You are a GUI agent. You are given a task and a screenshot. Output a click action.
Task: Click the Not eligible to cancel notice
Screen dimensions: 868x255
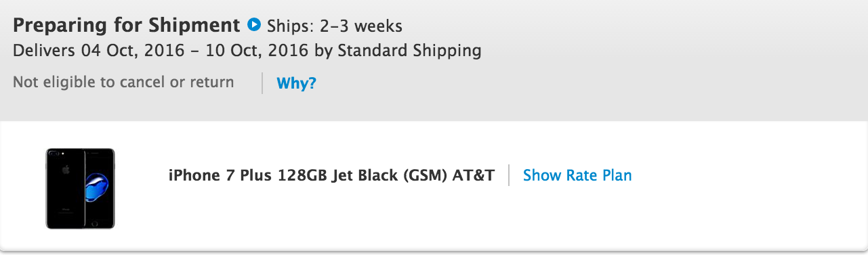tap(123, 83)
